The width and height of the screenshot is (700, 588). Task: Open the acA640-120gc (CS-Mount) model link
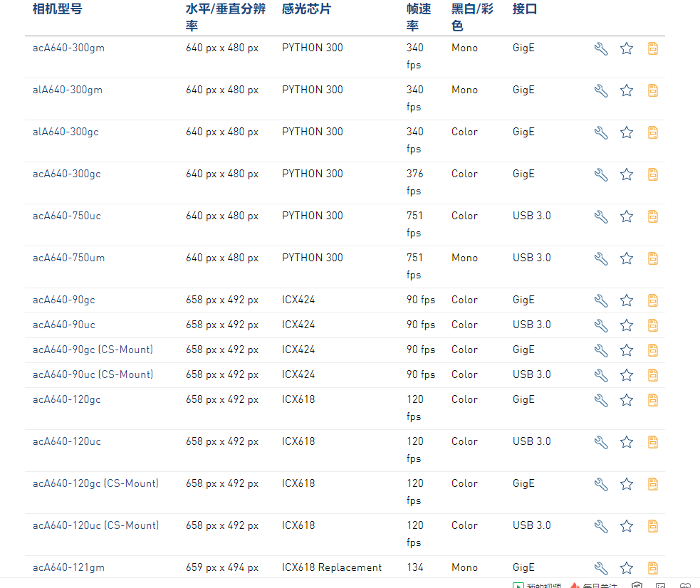pos(95,483)
